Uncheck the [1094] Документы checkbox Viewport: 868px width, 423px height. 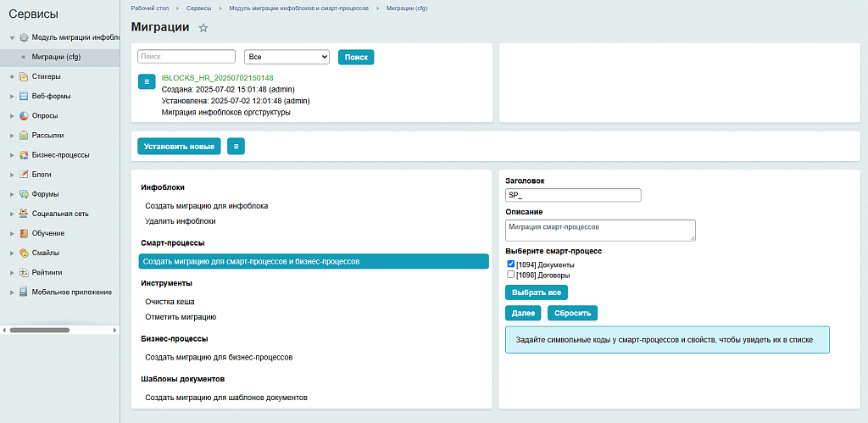pyautogui.click(x=510, y=264)
